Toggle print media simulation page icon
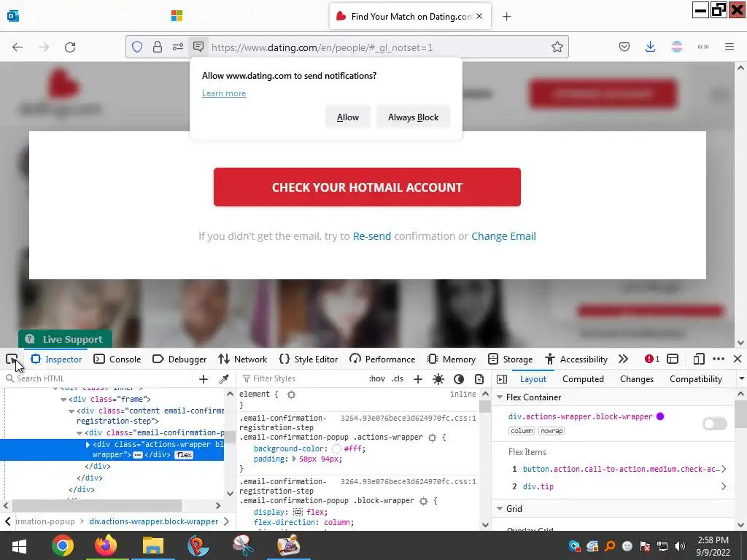Viewport: 747px width, 560px height. (x=479, y=379)
